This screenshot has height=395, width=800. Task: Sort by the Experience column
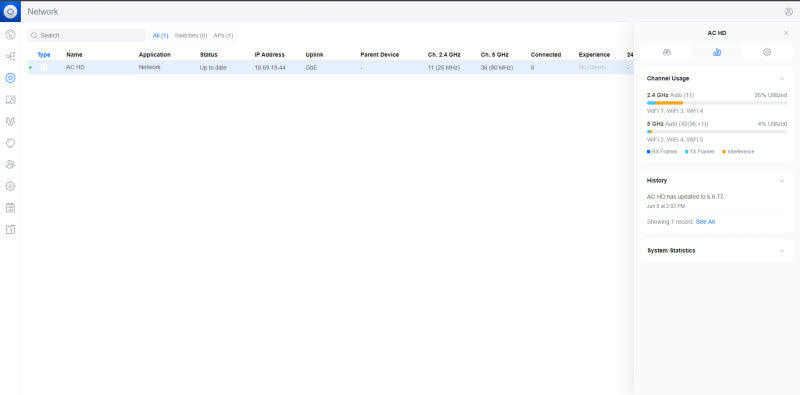pyautogui.click(x=594, y=55)
